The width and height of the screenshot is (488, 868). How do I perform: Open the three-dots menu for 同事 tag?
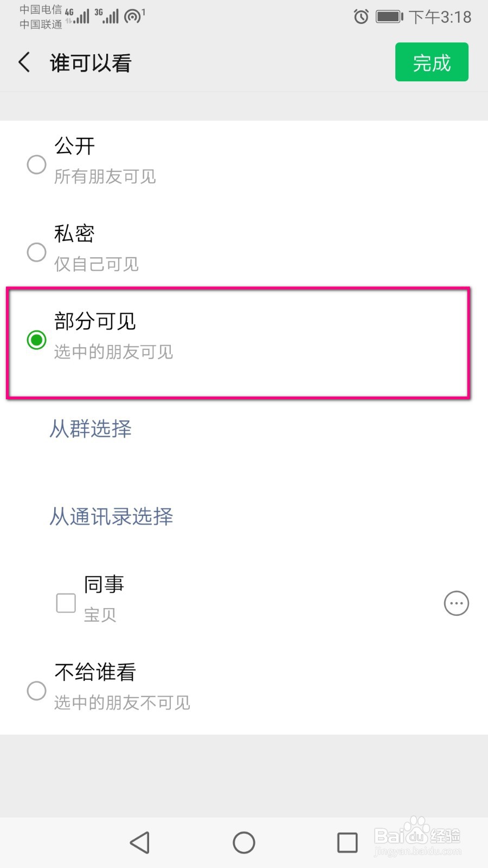457,603
